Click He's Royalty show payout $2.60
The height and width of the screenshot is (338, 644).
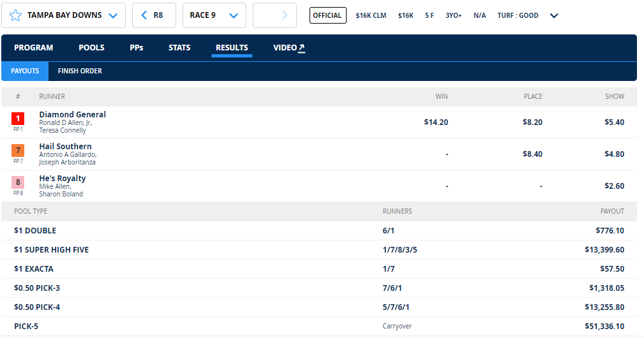click(x=615, y=186)
